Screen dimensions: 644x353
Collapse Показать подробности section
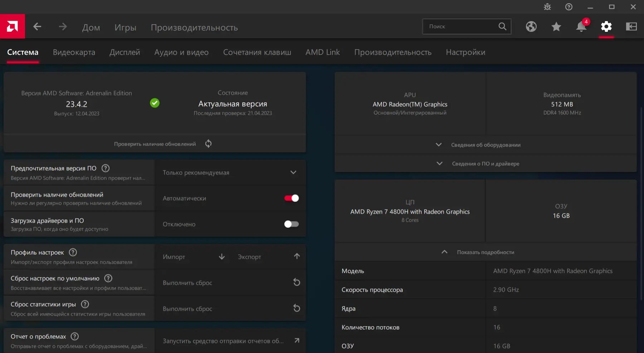486,252
